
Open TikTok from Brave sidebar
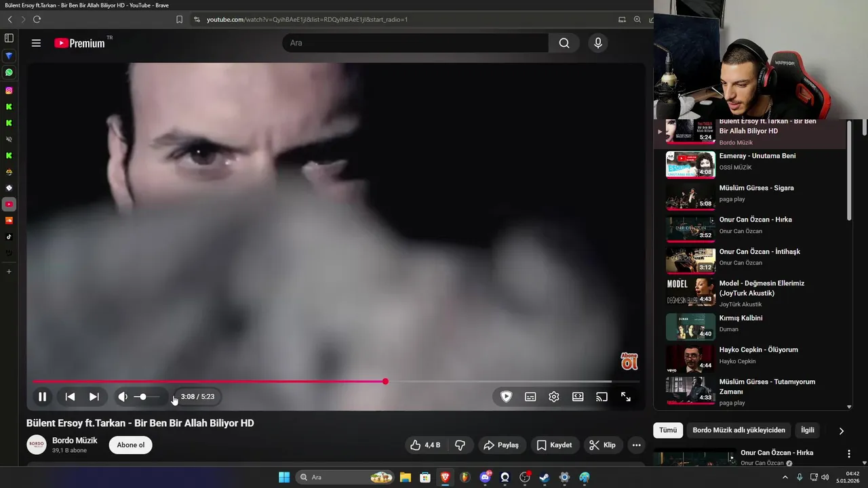coord(9,237)
